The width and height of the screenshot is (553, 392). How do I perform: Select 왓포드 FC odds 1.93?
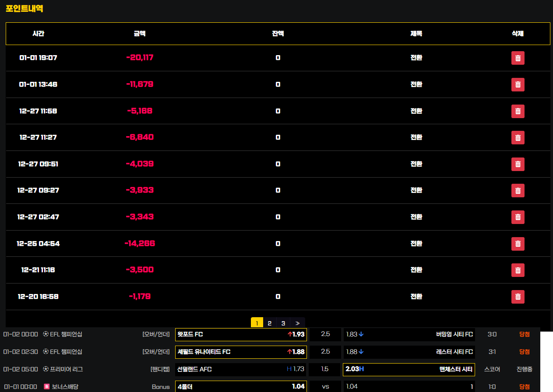(241, 335)
